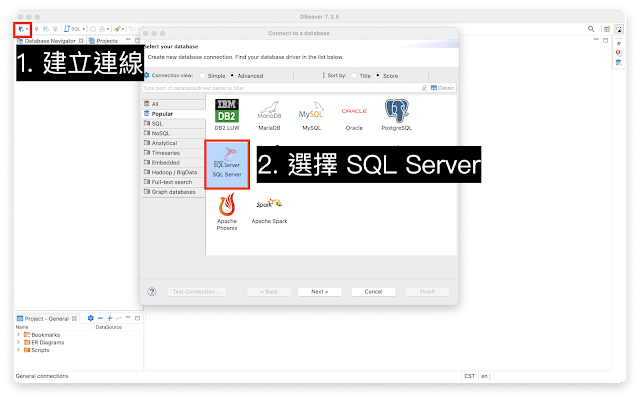Click the magnifier search icon in main toolbar
The height and width of the screenshot is (400, 640).
tap(591, 29)
